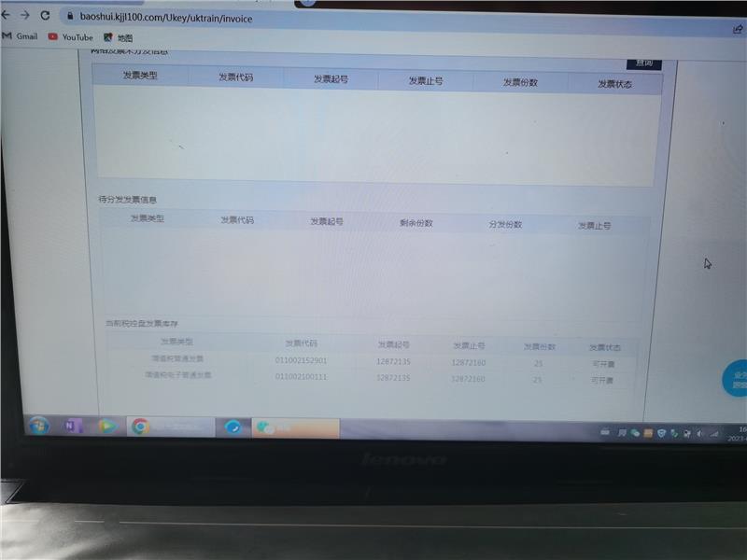Image resolution: width=747 pixels, height=560 pixels.
Task: Click the blue round taskbar app icon
Action: (x=233, y=427)
